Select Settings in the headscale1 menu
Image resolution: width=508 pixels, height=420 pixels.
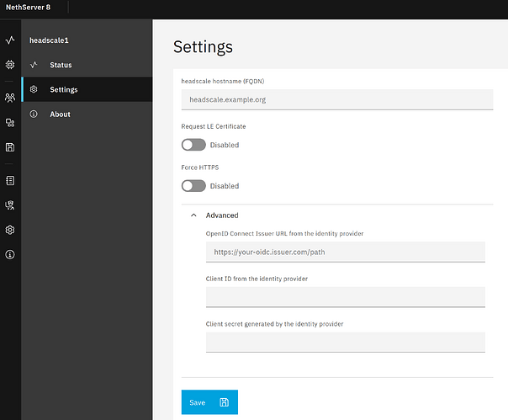point(63,89)
